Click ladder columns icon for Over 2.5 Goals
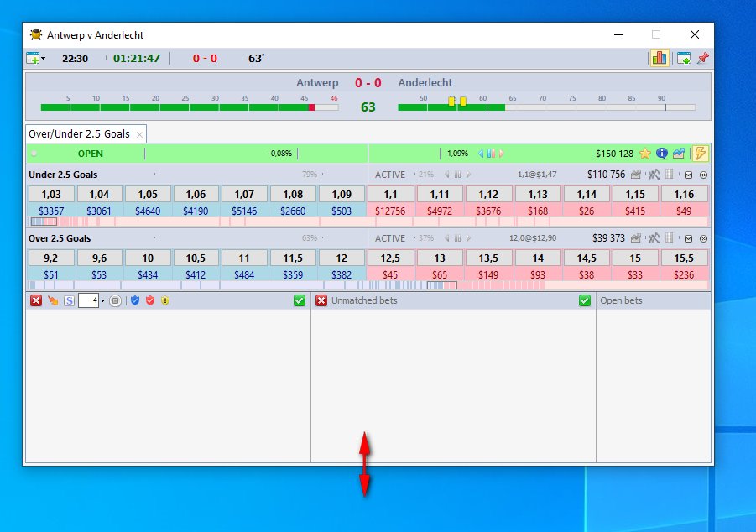Image resolution: width=756 pixels, height=532 pixels. (x=670, y=237)
